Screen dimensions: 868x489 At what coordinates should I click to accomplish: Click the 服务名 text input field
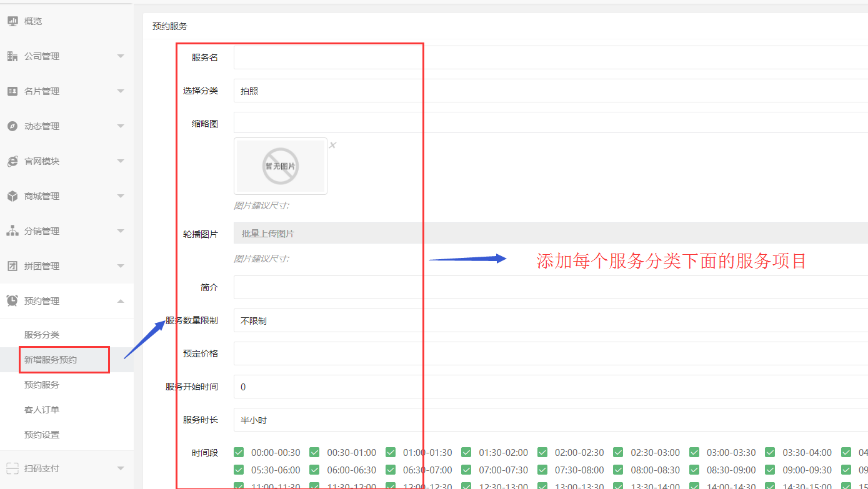[x=550, y=57]
